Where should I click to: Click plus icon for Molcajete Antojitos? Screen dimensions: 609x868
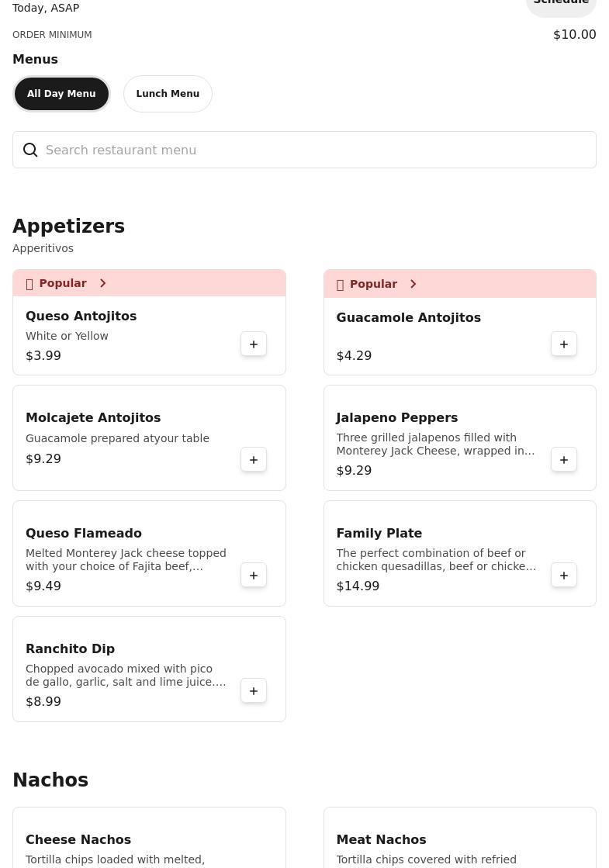pos(254,460)
